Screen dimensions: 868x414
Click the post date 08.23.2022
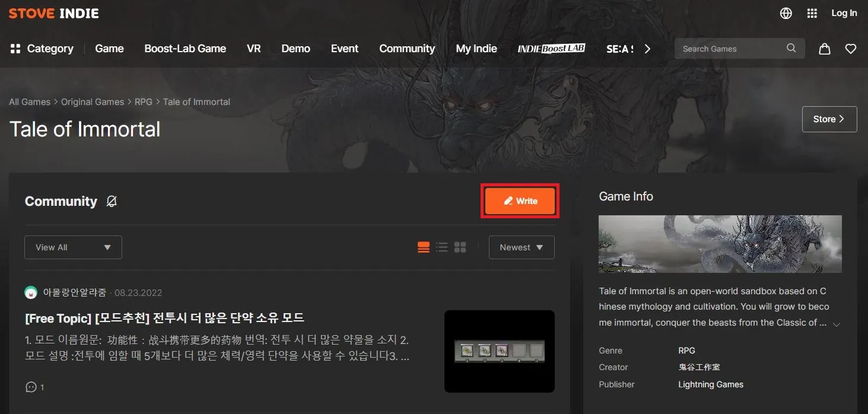(138, 292)
